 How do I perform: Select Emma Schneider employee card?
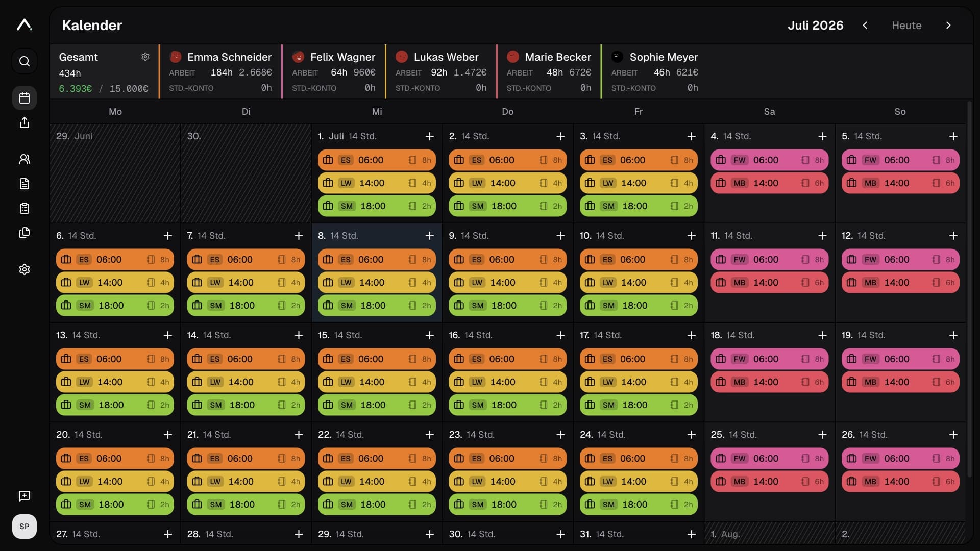pos(220,72)
